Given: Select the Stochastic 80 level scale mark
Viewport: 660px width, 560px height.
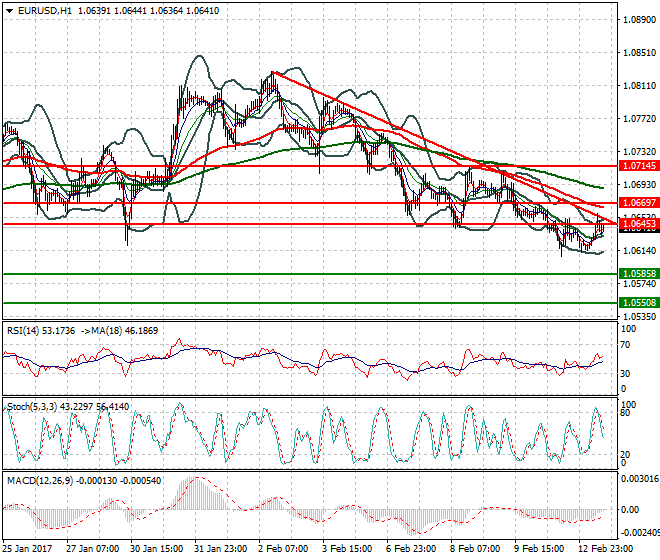Looking at the screenshot, I should tap(626, 413).
